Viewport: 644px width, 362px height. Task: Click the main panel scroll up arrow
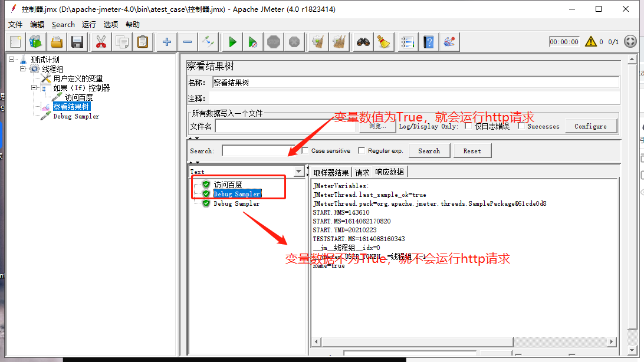pyautogui.click(x=632, y=60)
